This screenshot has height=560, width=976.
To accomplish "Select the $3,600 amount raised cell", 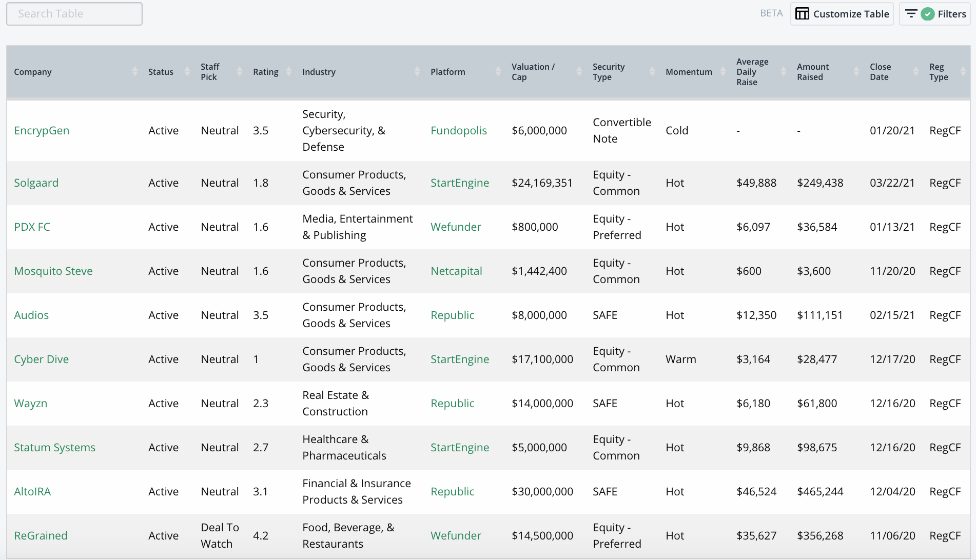I will 814,271.
